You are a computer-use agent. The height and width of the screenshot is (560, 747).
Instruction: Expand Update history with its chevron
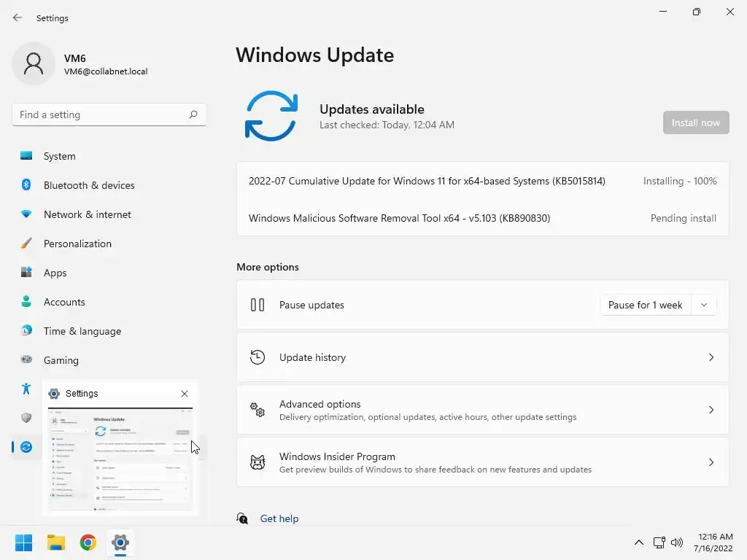click(x=711, y=357)
